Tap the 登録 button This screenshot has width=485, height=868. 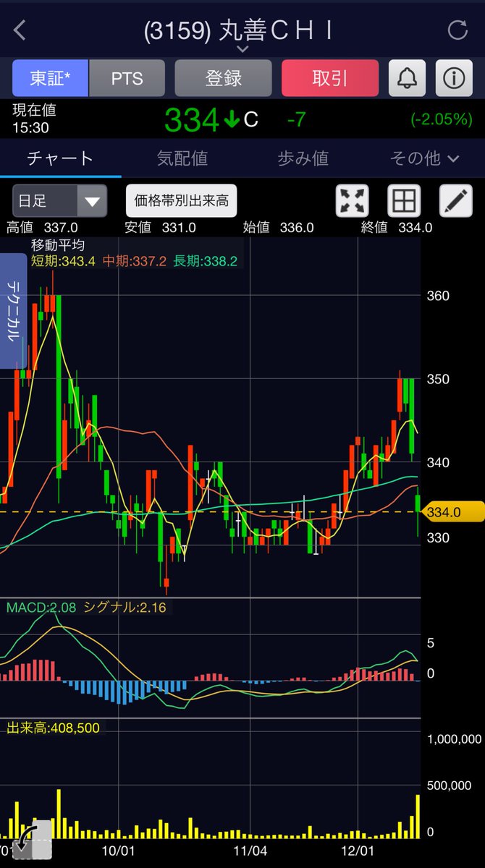click(223, 78)
